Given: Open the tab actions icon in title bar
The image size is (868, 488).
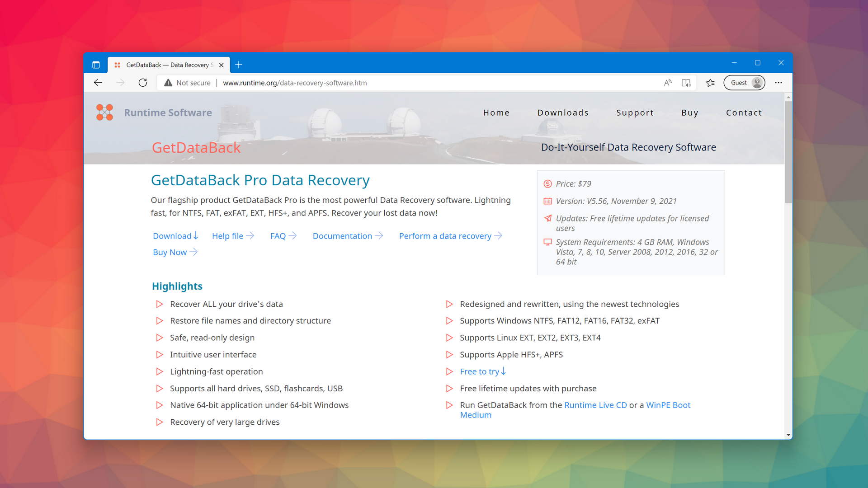Looking at the screenshot, I should coord(96,64).
